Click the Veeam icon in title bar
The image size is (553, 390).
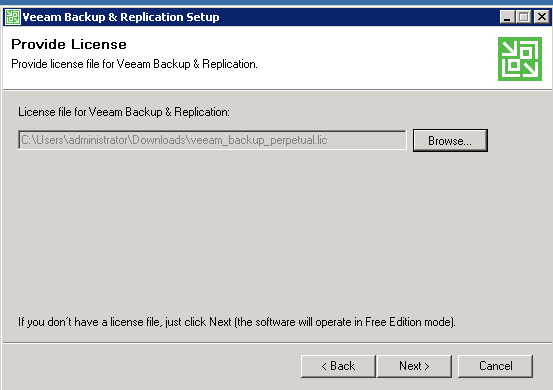pyautogui.click(x=13, y=17)
